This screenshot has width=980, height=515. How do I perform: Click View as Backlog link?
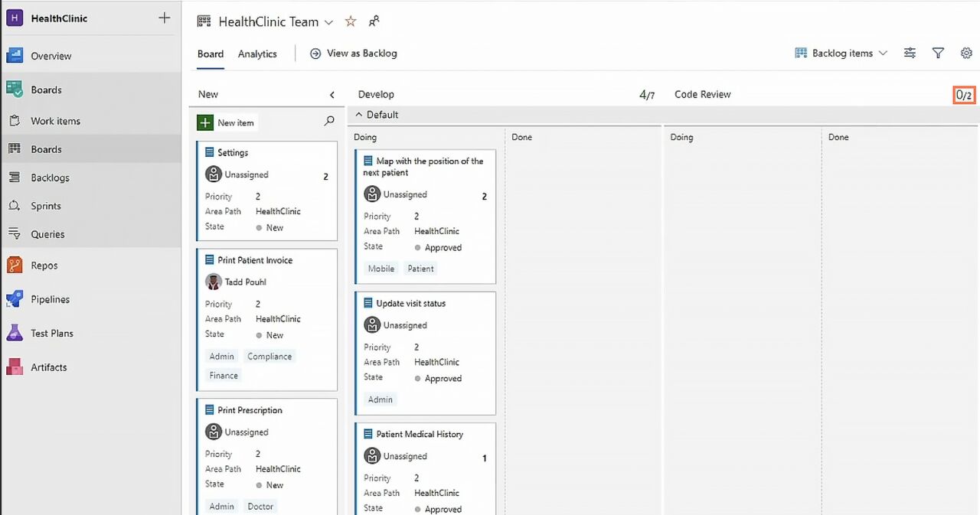click(x=354, y=53)
